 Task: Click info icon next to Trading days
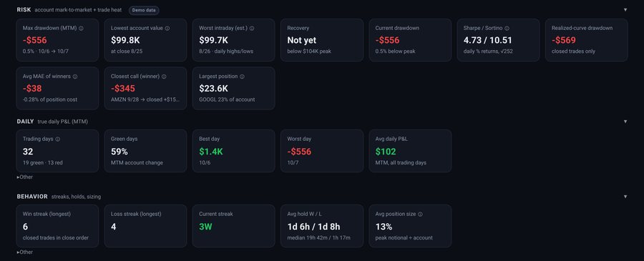click(x=57, y=139)
